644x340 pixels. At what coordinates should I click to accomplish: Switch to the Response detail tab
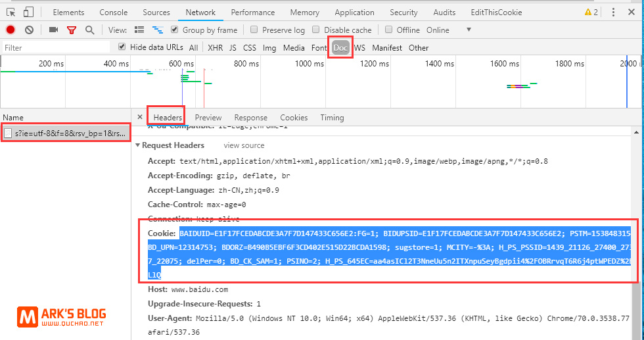click(x=251, y=118)
